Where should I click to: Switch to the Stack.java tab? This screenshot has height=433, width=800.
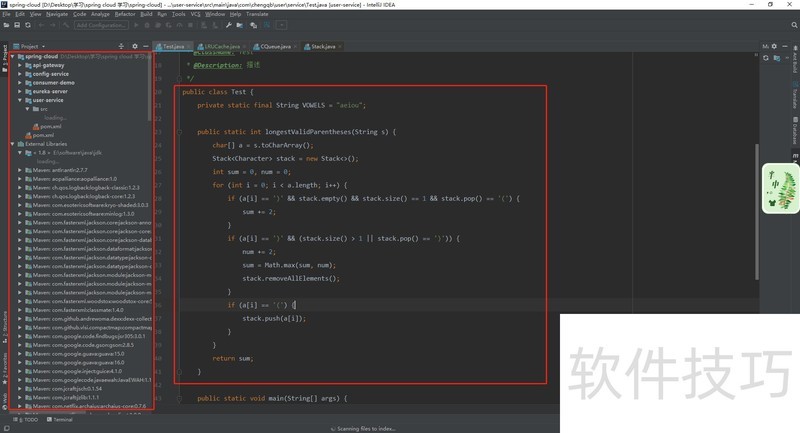pos(323,46)
